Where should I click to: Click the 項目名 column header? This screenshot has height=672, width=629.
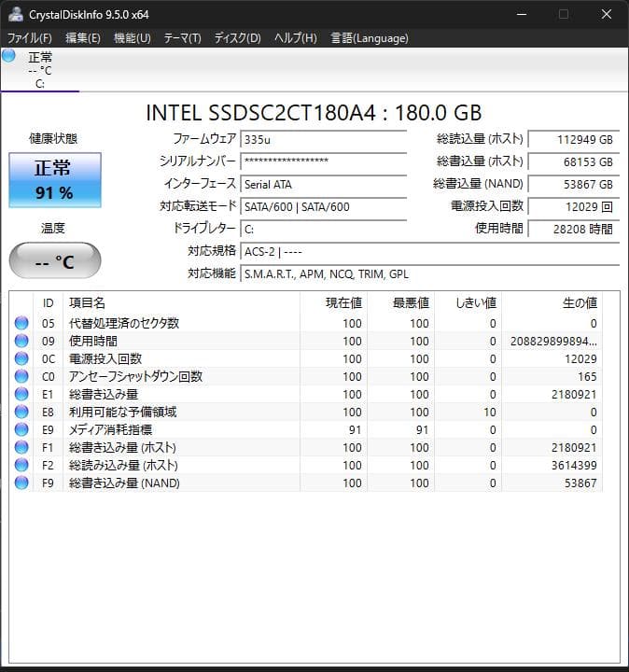[x=181, y=303]
